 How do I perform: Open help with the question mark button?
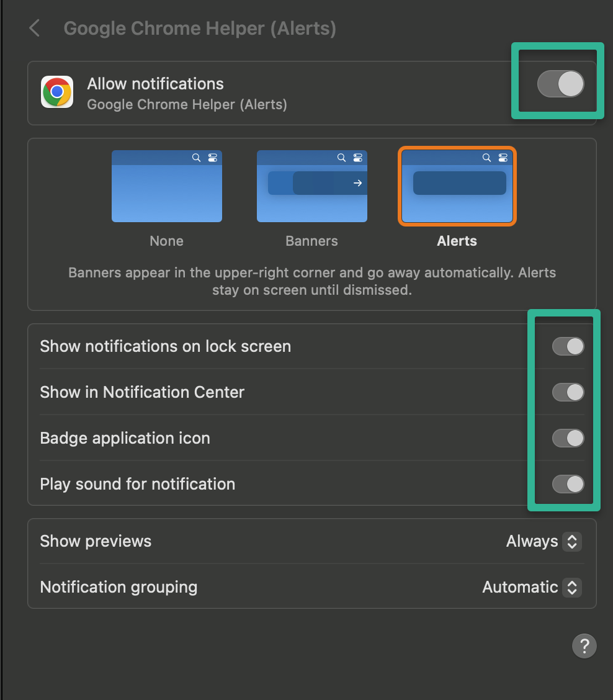point(584,645)
